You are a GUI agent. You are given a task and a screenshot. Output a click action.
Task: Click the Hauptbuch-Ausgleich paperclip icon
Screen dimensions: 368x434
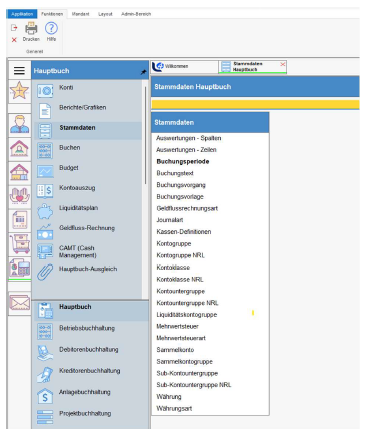pyautogui.click(x=45, y=272)
